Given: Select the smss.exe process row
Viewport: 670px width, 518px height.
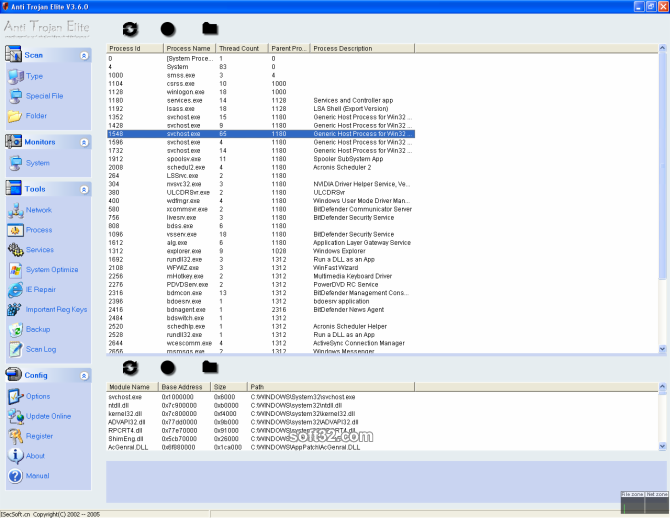Looking at the screenshot, I should point(261,75).
